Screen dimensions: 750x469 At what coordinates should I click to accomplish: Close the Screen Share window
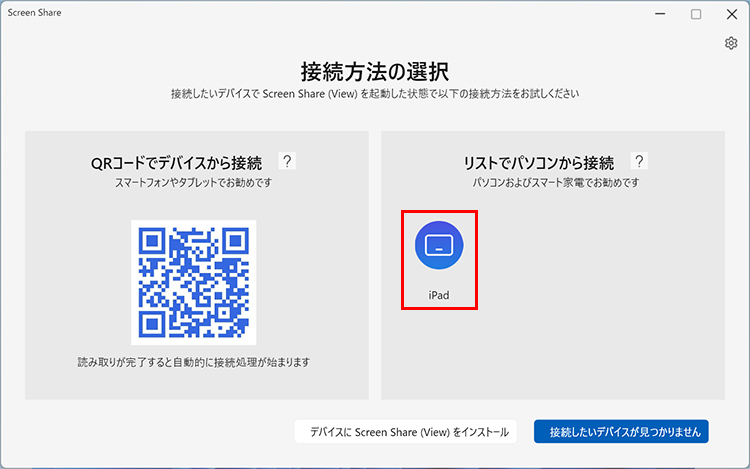coord(732,14)
